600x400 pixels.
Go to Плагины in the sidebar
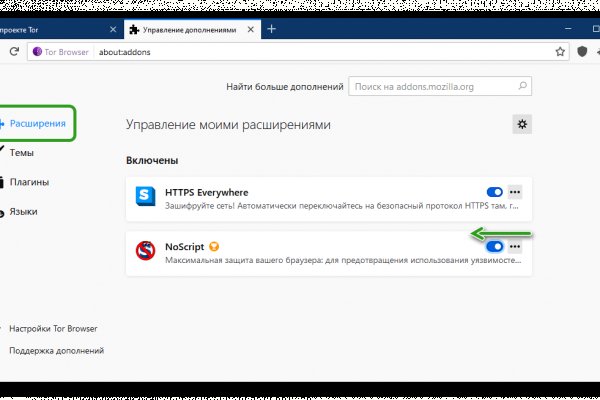point(29,182)
